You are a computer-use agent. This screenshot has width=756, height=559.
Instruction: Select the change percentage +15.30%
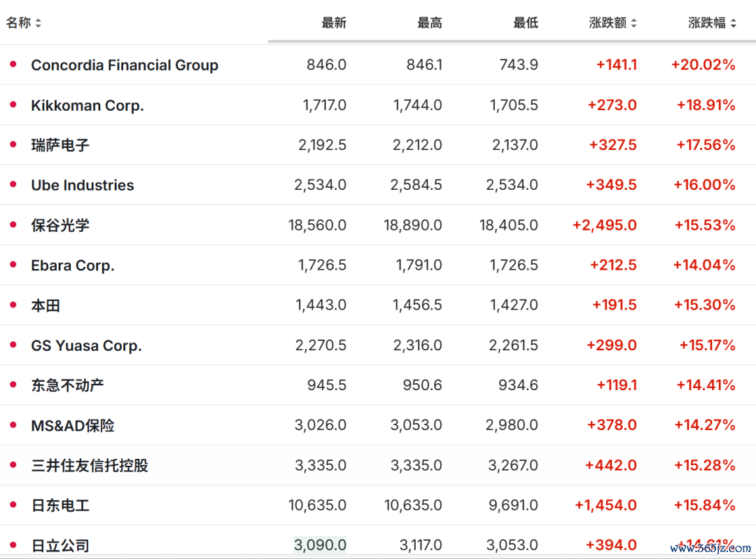[704, 305]
